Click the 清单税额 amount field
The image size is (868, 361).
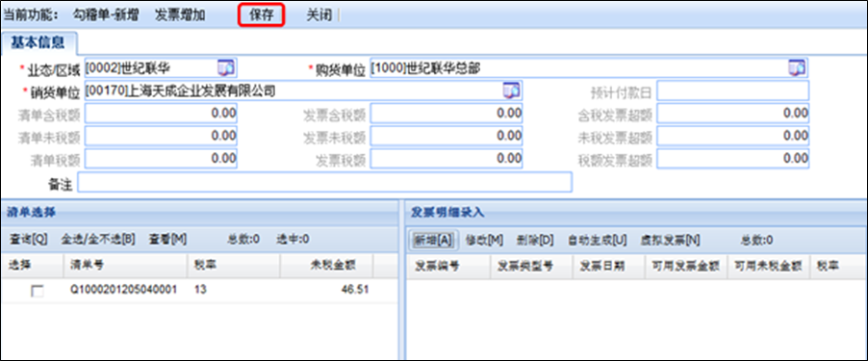(161, 159)
